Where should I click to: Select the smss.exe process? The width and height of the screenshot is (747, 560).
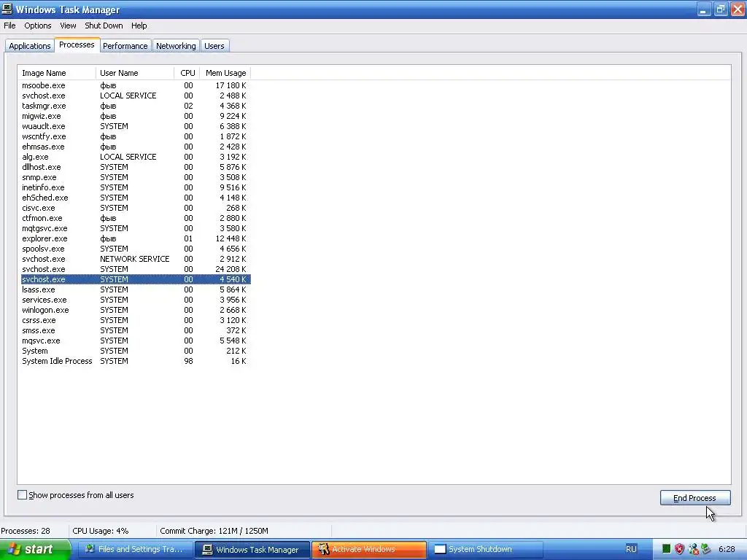pyautogui.click(x=135, y=330)
